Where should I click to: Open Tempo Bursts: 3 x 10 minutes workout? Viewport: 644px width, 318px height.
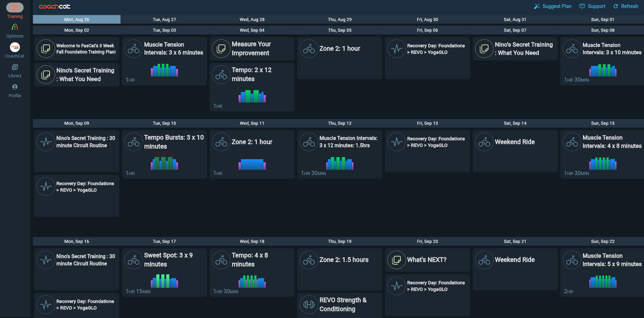173,142
